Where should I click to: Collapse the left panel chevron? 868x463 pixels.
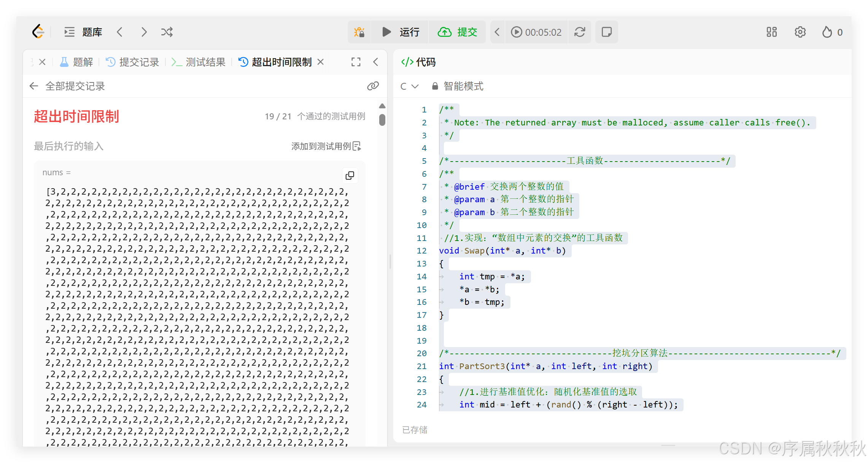pyautogui.click(x=376, y=62)
